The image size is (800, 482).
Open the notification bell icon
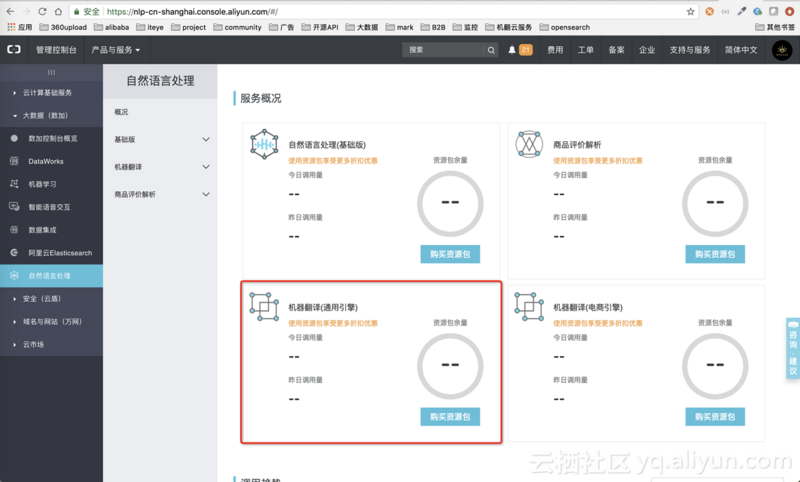point(512,49)
